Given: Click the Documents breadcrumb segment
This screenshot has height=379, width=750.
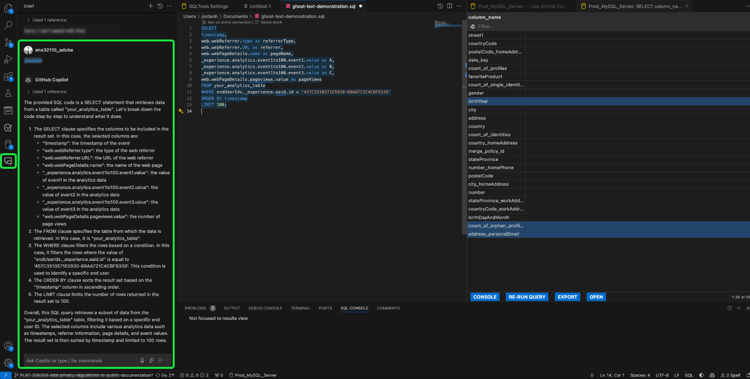Looking at the screenshot, I should click(x=235, y=16).
